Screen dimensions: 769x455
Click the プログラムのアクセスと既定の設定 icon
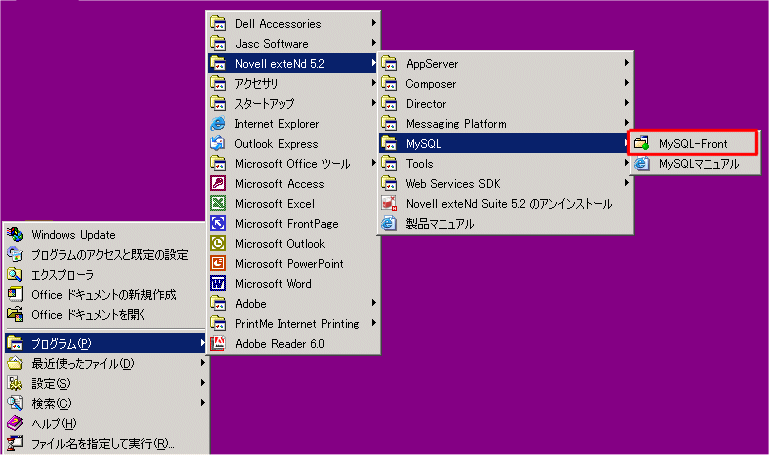coord(15,254)
